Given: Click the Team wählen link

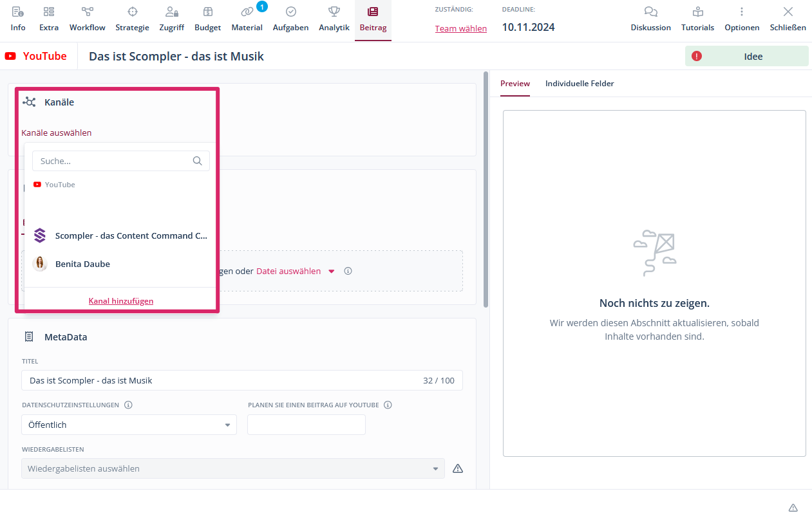Looking at the screenshot, I should click(460, 28).
